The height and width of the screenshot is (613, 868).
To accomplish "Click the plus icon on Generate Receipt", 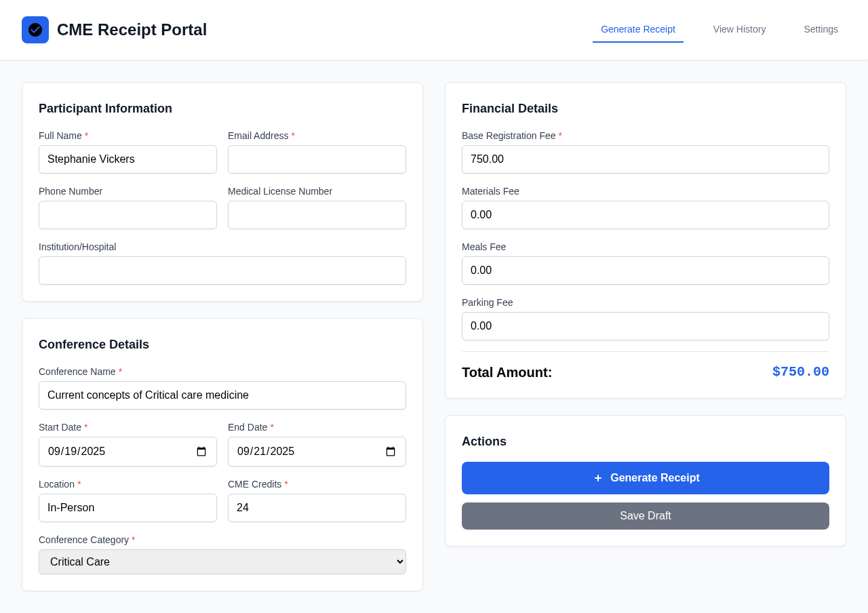I will coord(597,477).
